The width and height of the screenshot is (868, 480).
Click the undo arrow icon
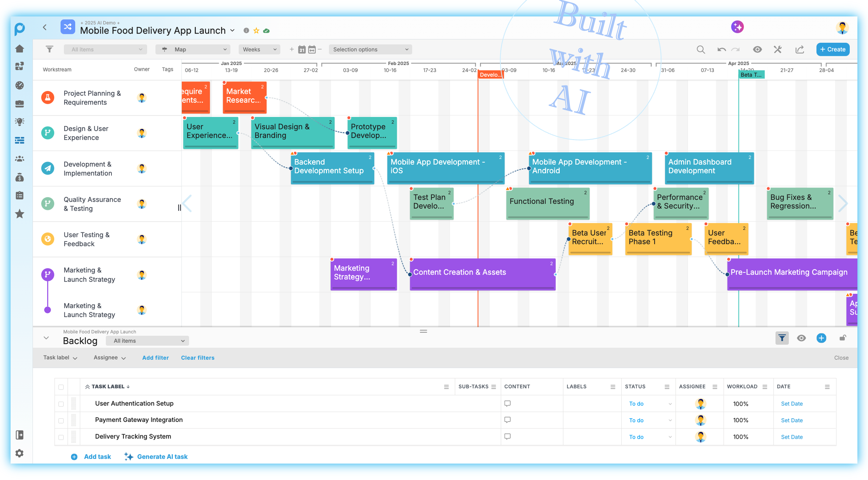(721, 49)
